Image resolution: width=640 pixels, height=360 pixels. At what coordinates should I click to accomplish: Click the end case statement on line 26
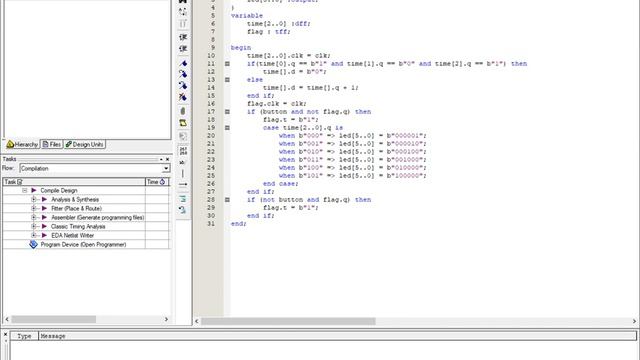[x=280, y=184]
